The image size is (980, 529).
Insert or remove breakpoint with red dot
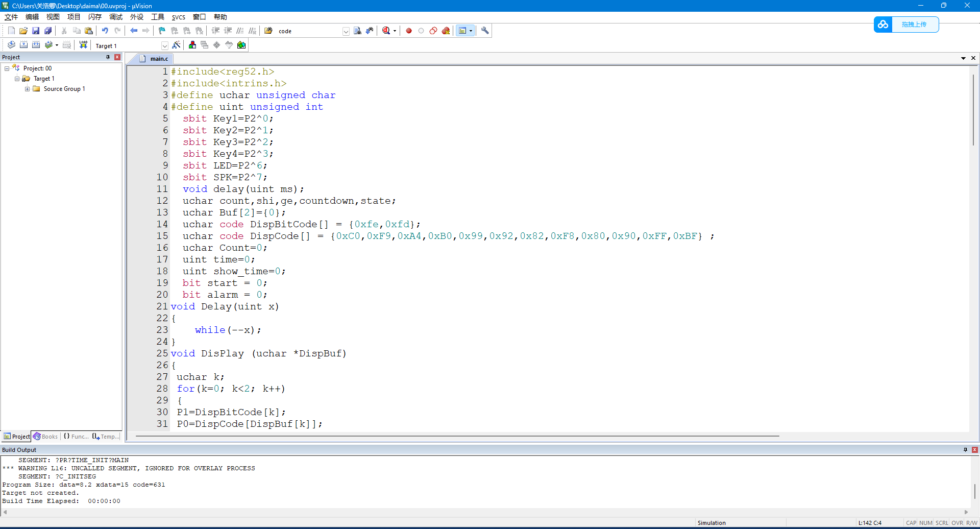click(x=409, y=31)
